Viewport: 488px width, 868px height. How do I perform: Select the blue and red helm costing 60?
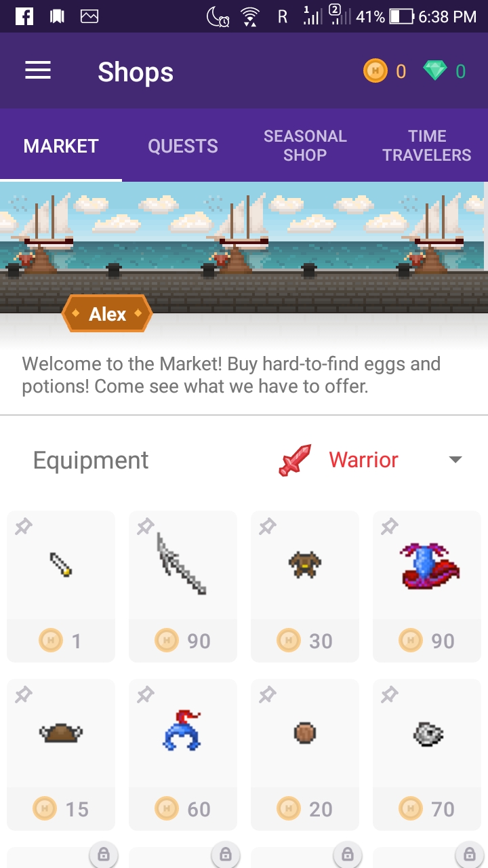pos(183,755)
